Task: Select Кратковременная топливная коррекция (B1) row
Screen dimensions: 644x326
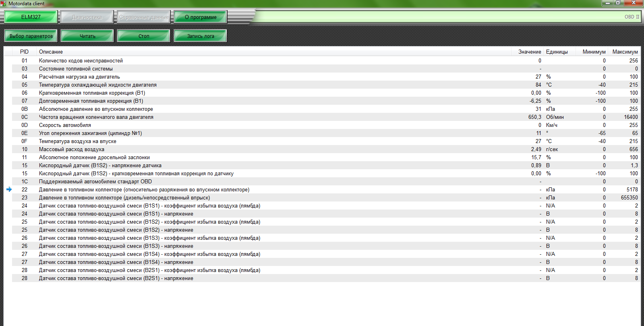Action: click(x=326, y=93)
